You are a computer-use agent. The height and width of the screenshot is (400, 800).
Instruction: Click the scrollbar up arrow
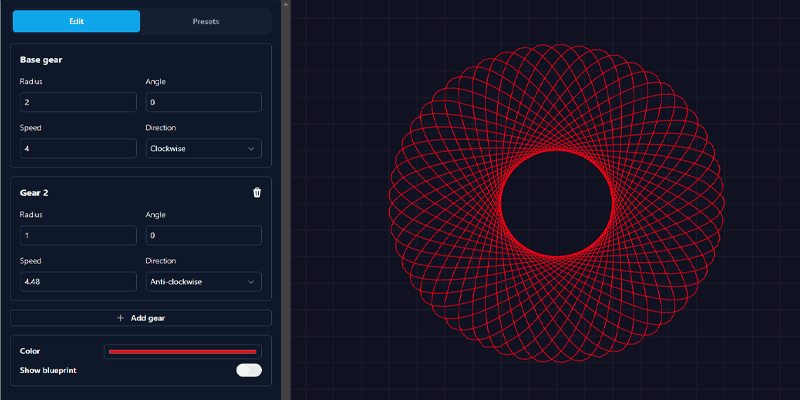point(284,5)
